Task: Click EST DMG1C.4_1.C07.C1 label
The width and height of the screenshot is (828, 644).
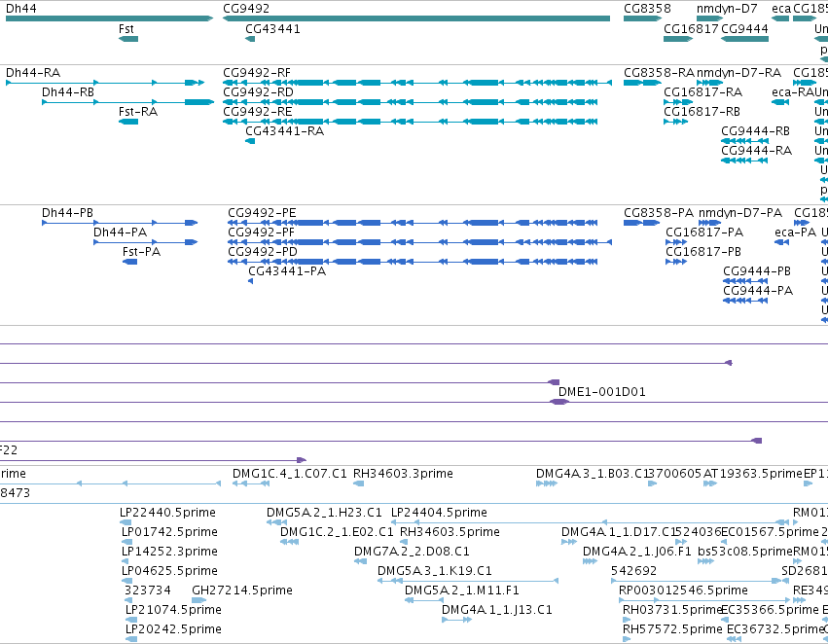Action: point(290,474)
